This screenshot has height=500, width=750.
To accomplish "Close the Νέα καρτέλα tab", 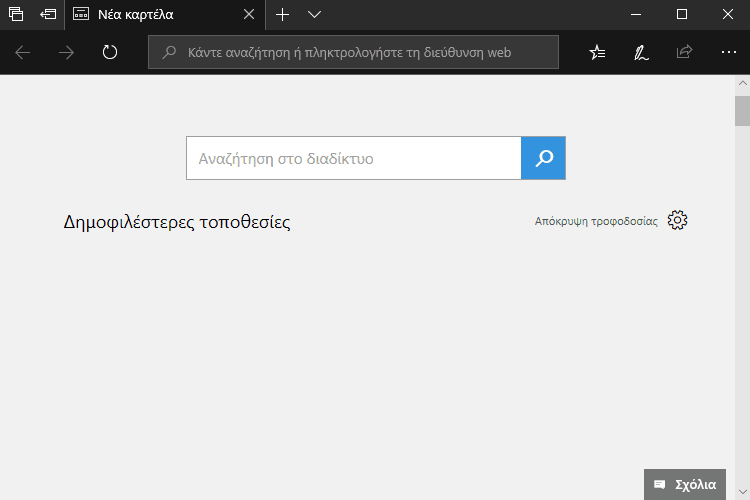I will 249,14.
